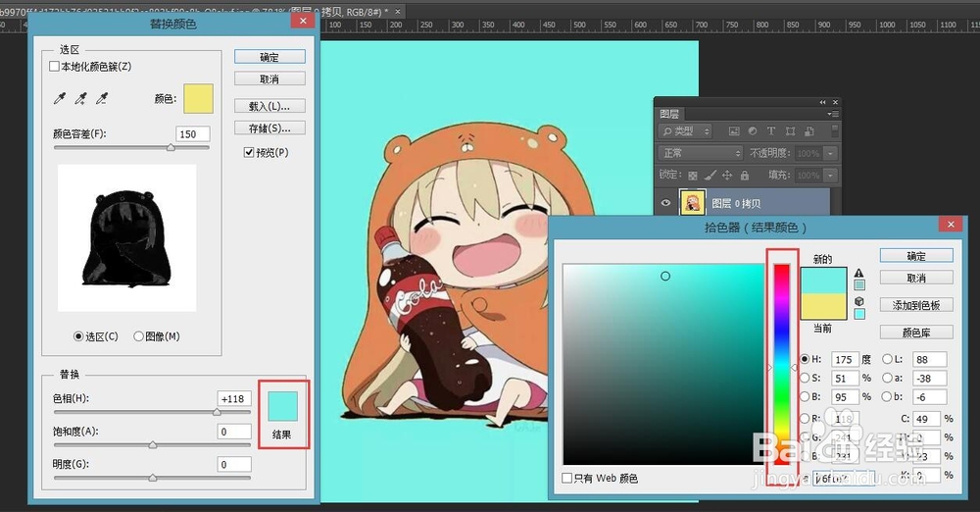Viewport: 980px width, 512px height.
Task: Confirm Replace Color with 确定 button
Action: click(x=270, y=57)
